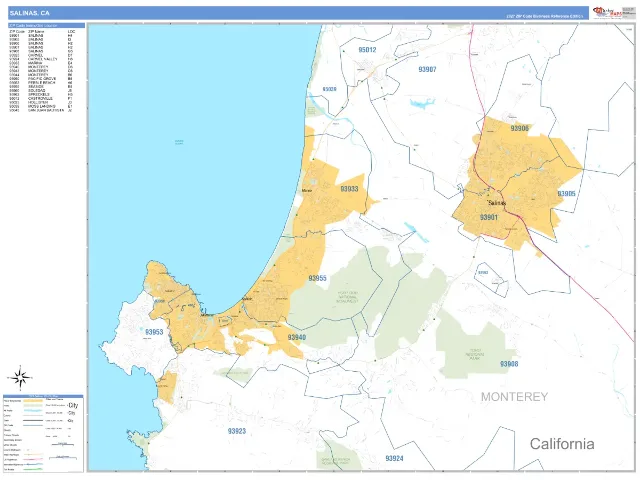The width and height of the screenshot is (640, 480).
Task: Click the ZIP Code Index header bar
Action: tap(47, 26)
